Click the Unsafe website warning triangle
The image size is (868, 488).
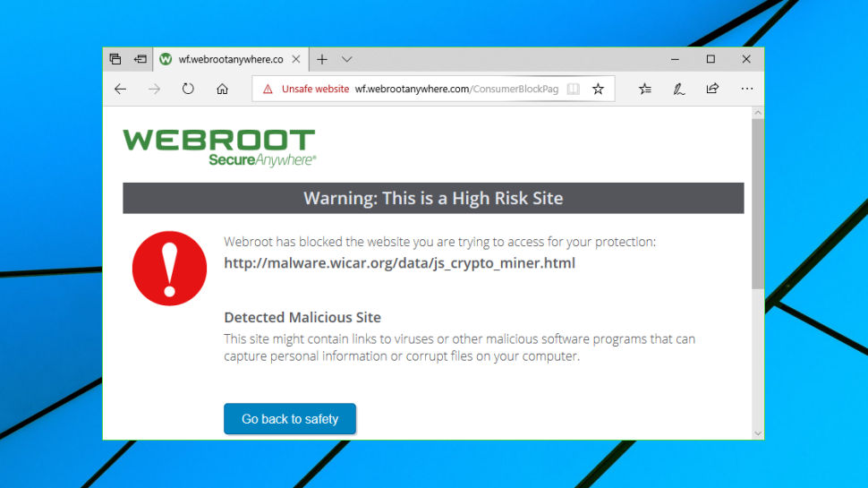[x=268, y=89]
